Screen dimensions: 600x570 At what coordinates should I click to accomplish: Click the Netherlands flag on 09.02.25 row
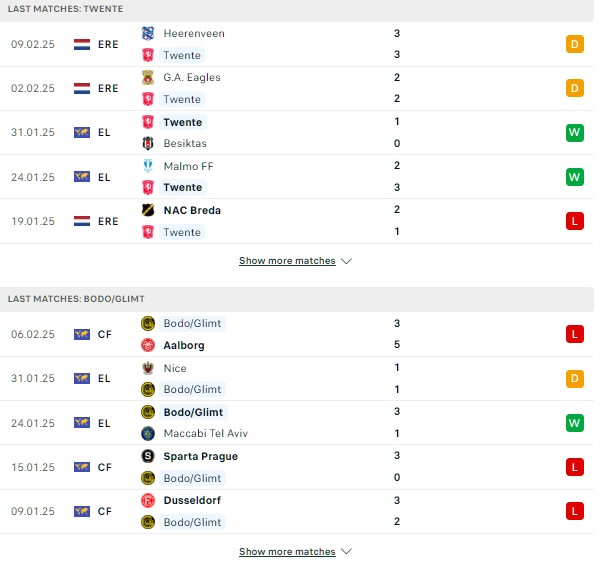pyautogui.click(x=82, y=44)
